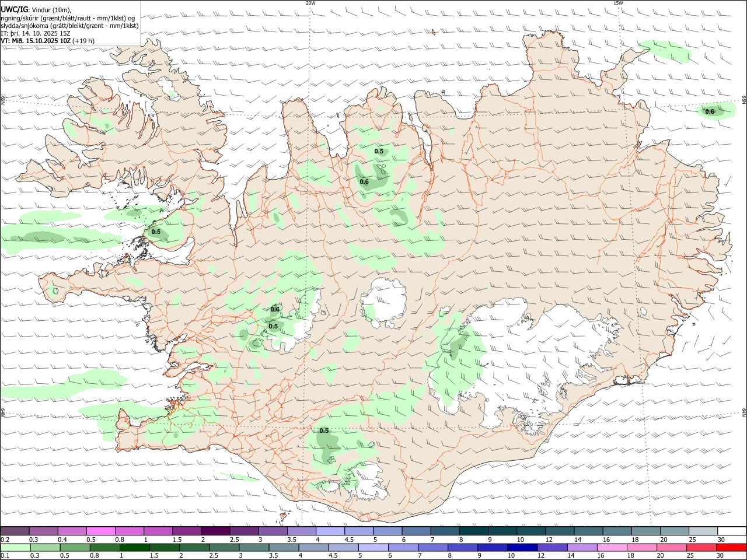Click the white Hofsjökull glacier area in central Iceland
The width and height of the screenshot is (747, 560).
coord(385,302)
